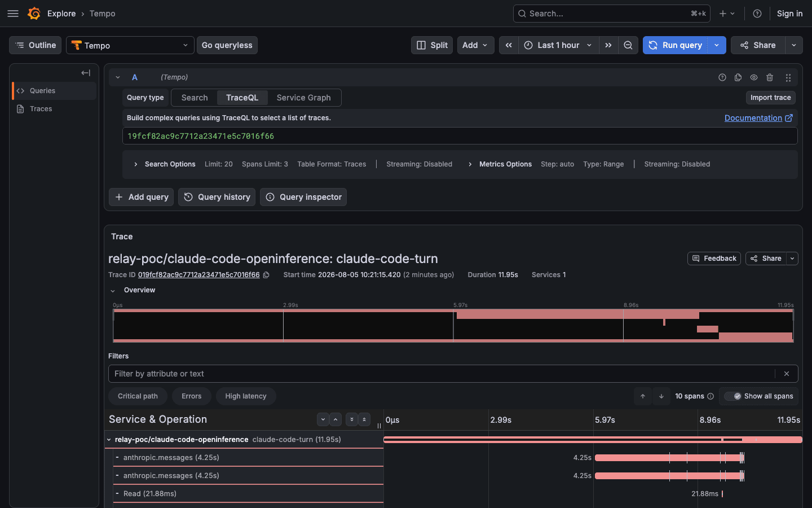Open the toolbar Share options arrow

(794, 45)
